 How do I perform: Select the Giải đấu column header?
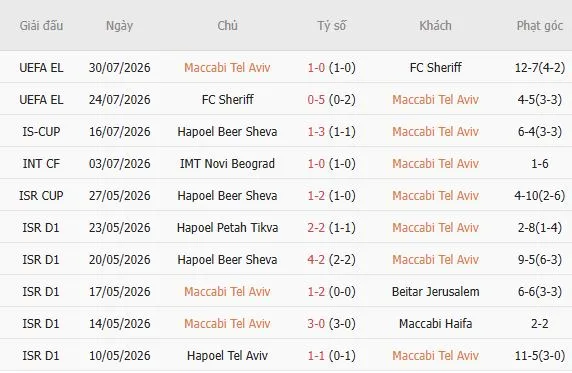tap(41, 26)
